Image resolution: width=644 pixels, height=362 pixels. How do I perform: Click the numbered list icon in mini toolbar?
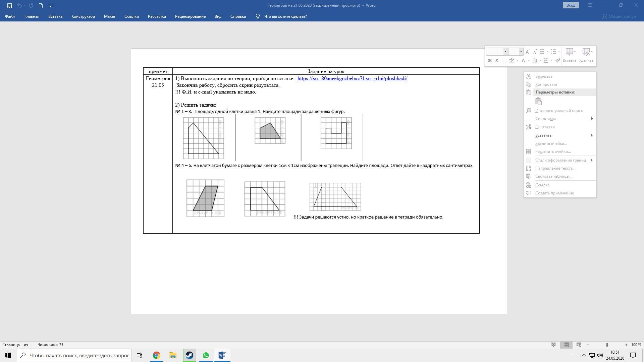click(553, 52)
